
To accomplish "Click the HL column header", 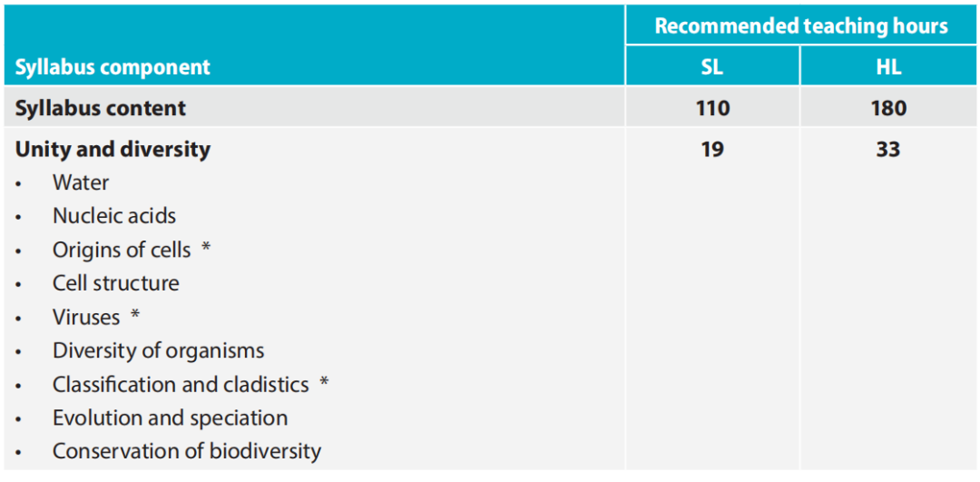I will pos(888,67).
